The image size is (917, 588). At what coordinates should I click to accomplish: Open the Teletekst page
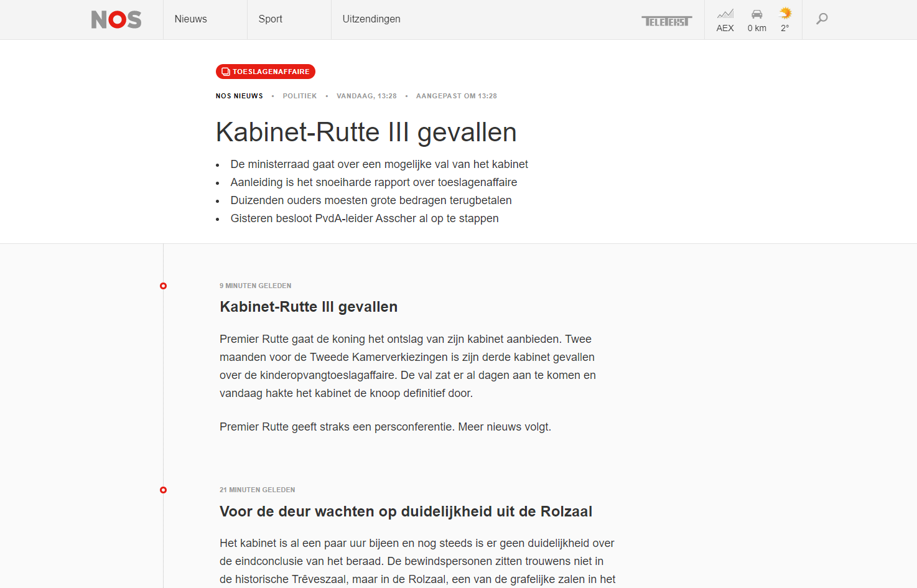click(x=666, y=21)
